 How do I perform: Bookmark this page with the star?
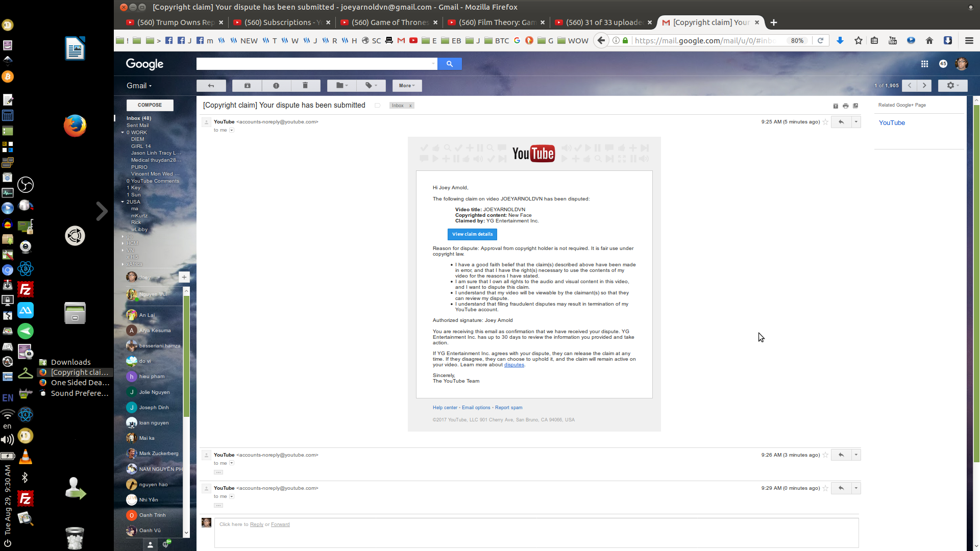click(x=859, y=40)
